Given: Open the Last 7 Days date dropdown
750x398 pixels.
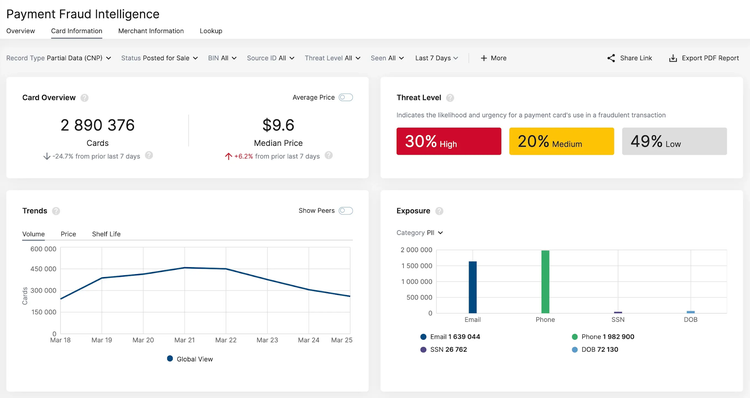Looking at the screenshot, I should coord(437,58).
